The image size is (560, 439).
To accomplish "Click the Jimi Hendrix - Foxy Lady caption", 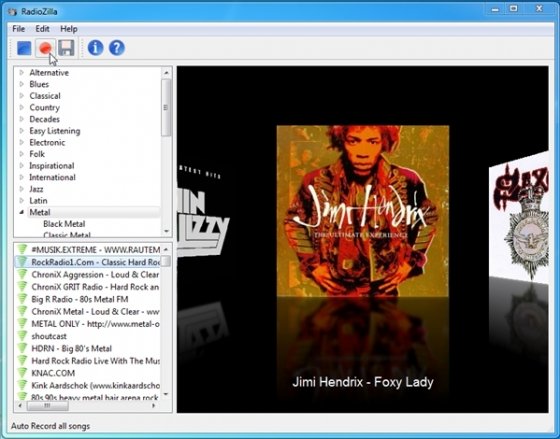I will [363, 382].
